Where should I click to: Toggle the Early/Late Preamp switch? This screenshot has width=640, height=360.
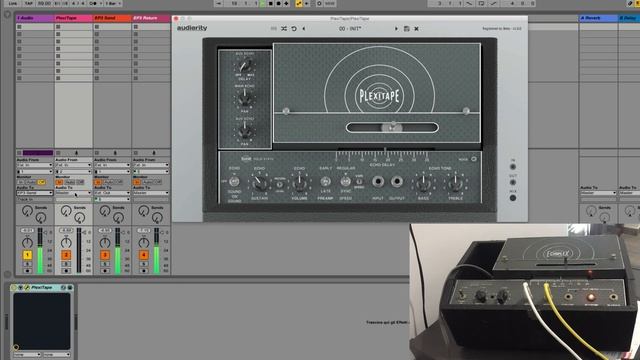[325, 181]
